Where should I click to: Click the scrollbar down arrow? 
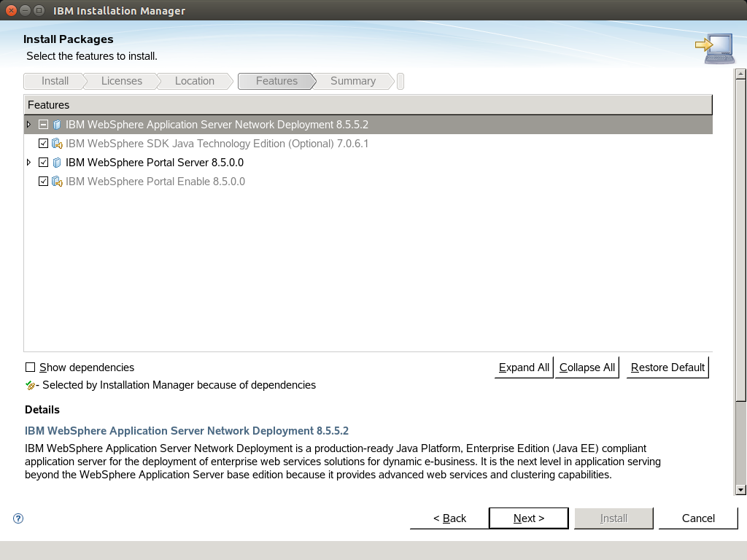coord(740,489)
